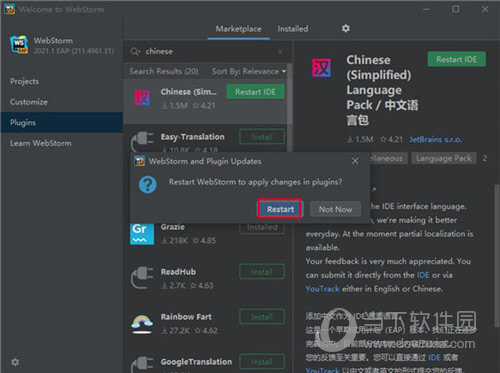Switch to the Installed tab
The image size is (500, 373).
click(293, 29)
